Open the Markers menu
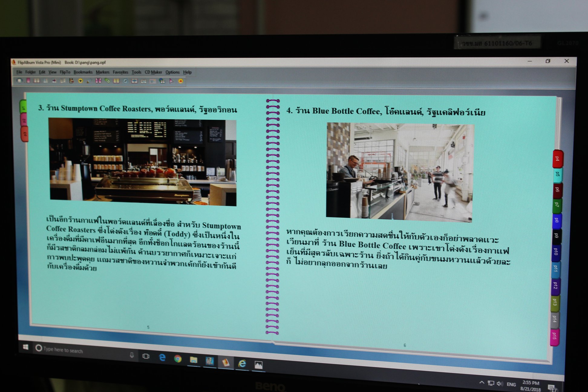Viewport: 588px width, 392px height. (103, 72)
